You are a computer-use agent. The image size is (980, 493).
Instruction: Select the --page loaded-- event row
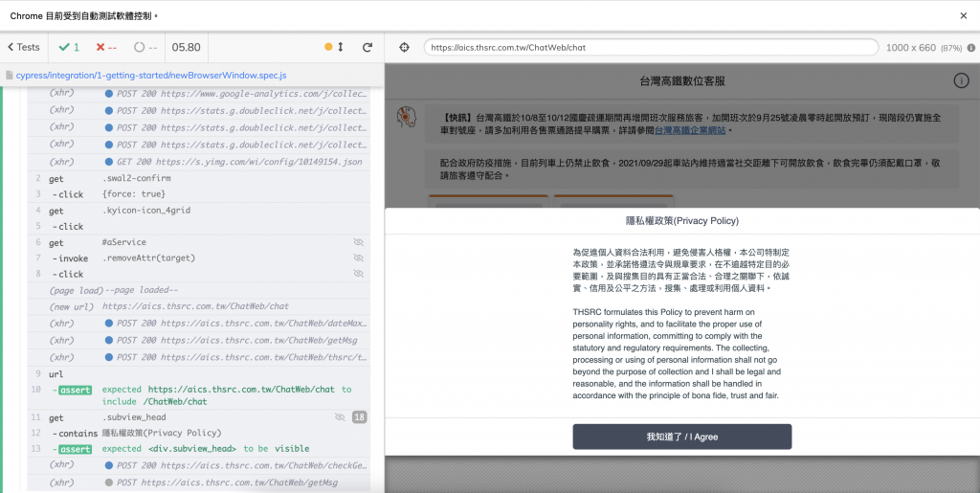click(x=199, y=290)
